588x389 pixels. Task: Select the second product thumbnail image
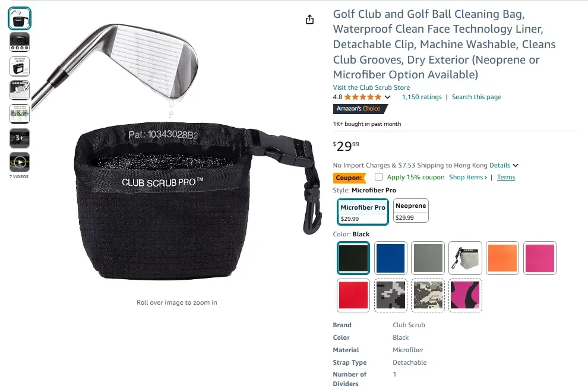coord(20,42)
